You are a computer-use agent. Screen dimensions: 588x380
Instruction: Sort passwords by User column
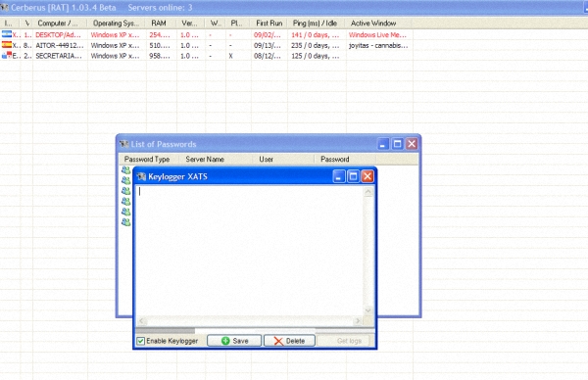(x=283, y=160)
